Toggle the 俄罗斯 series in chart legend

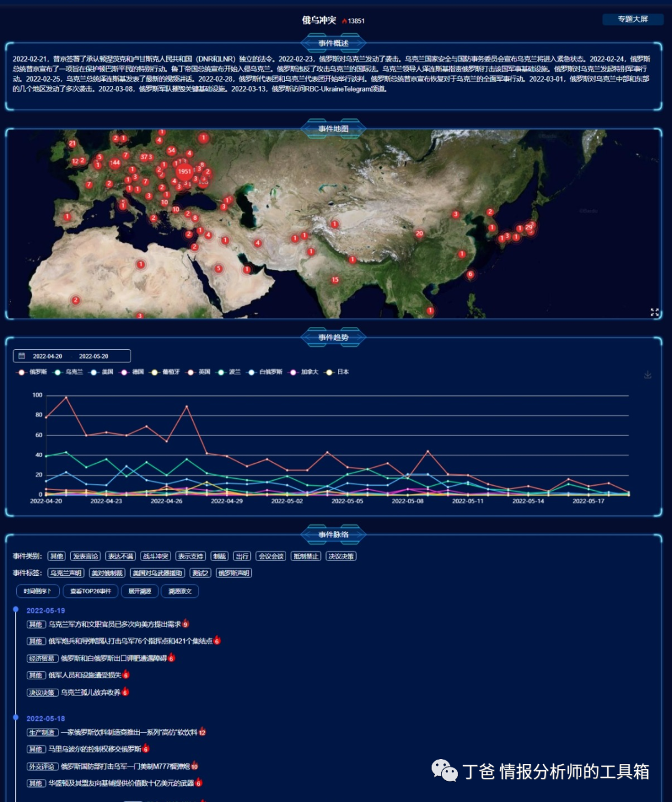[32, 372]
